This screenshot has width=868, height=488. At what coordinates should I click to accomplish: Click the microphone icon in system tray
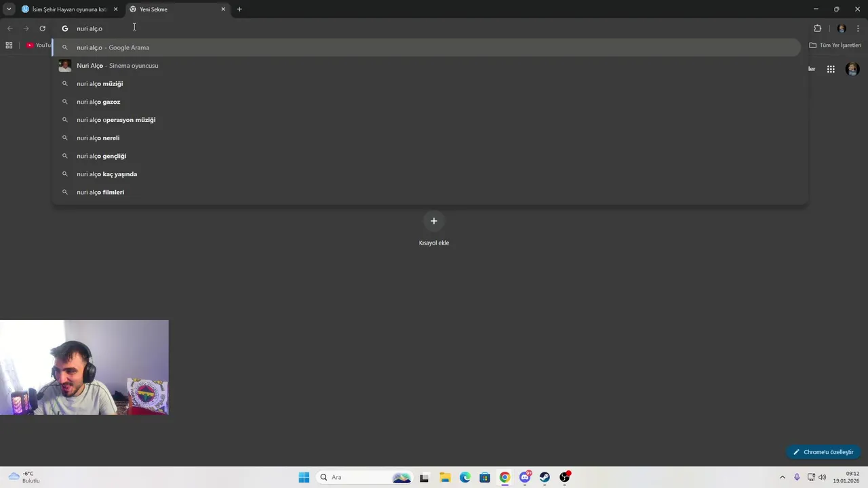[797, 477]
